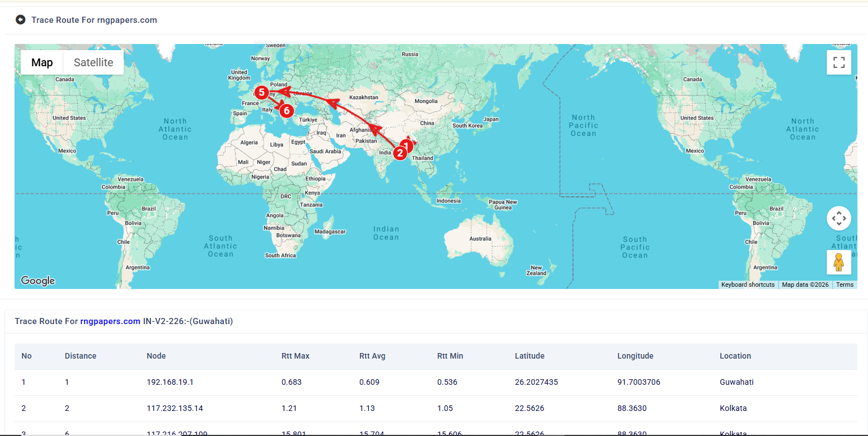Select node address 117.232.135.14
Screen dimensions: 868x436
(175, 408)
